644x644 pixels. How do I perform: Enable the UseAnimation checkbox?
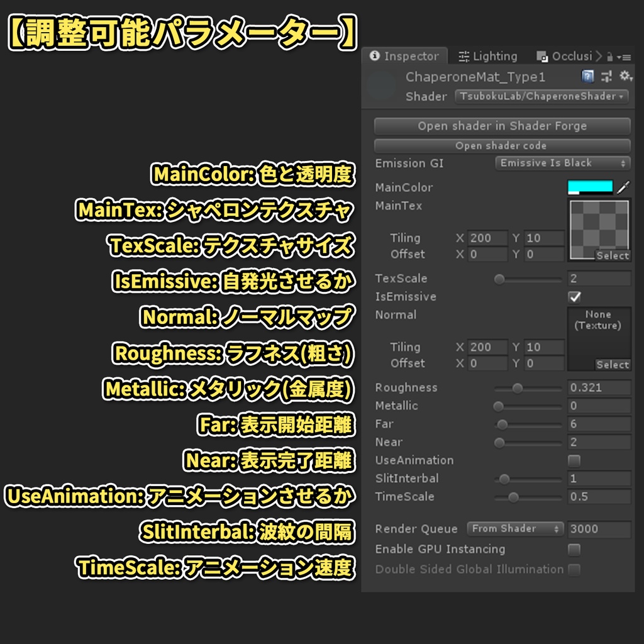(574, 460)
